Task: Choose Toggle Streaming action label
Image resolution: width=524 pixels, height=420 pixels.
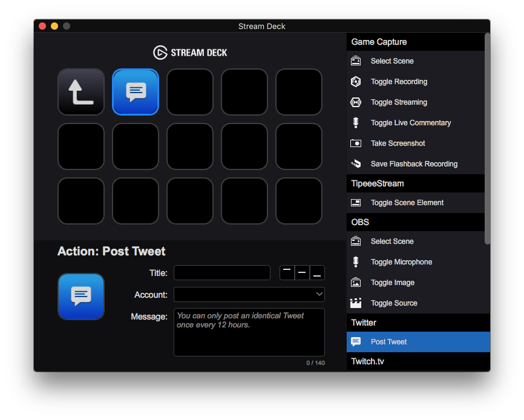Action: pyautogui.click(x=399, y=102)
